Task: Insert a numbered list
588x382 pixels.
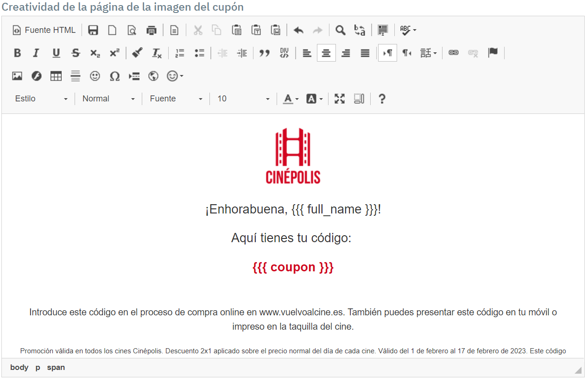Action: (x=180, y=53)
